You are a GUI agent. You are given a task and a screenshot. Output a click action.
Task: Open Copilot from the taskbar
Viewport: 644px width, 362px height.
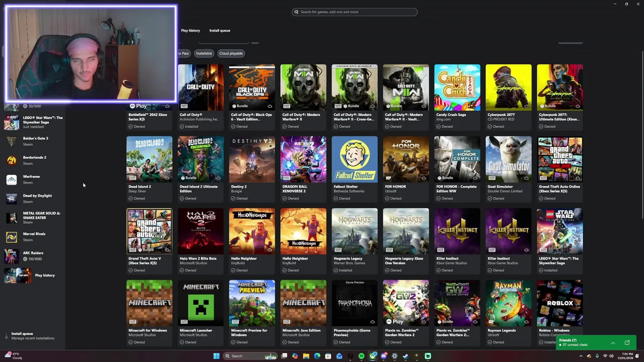[x=295, y=356]
